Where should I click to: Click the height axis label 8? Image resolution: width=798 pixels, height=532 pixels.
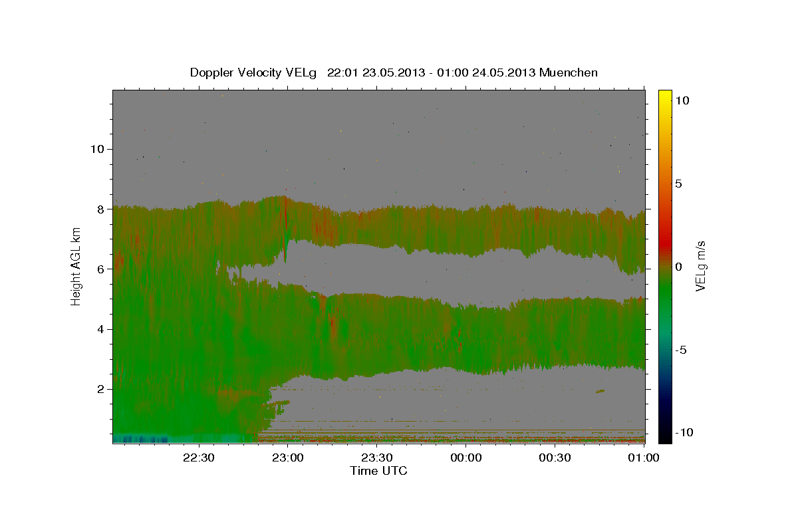[101, 209]
